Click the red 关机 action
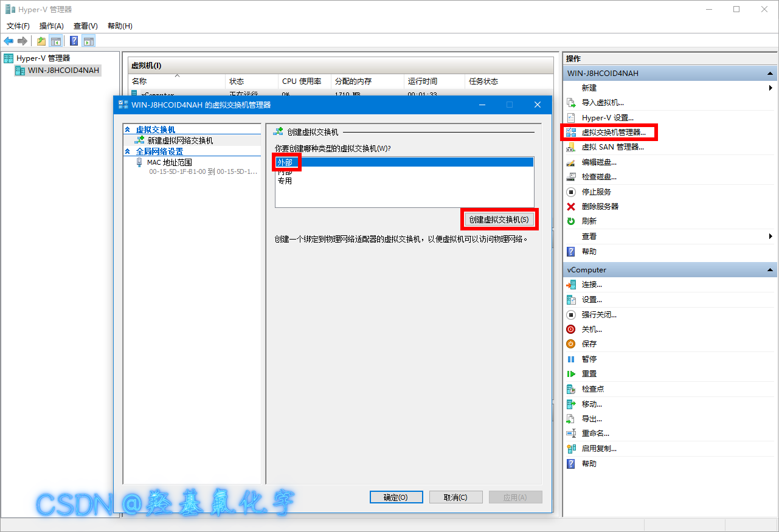The image size is (779, 532). pyautogui.click(x=570, y=329)
